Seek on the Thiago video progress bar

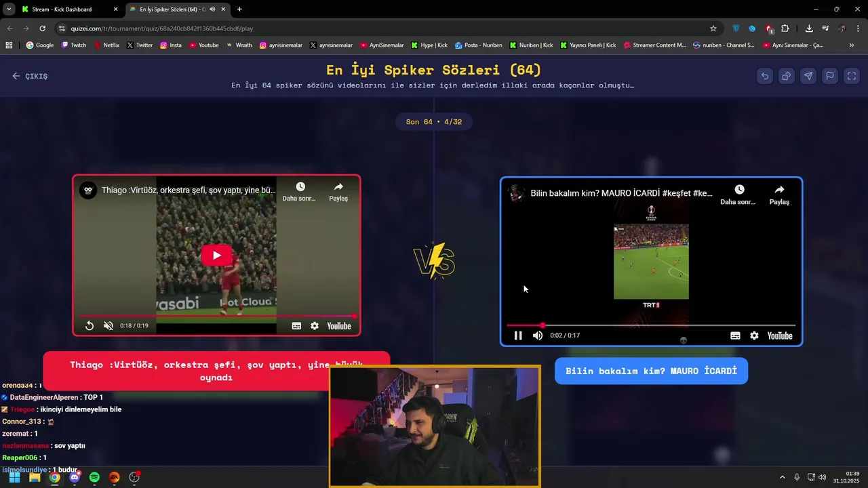coord(217,316)
